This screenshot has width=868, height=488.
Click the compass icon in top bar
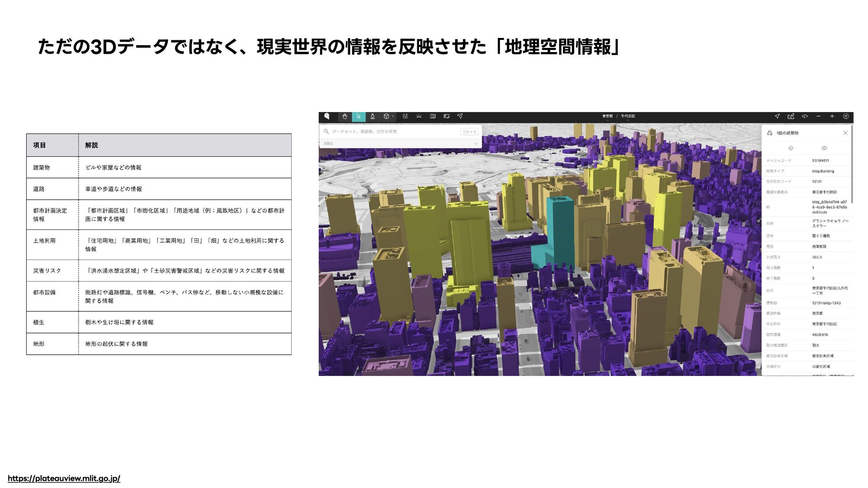846,117
